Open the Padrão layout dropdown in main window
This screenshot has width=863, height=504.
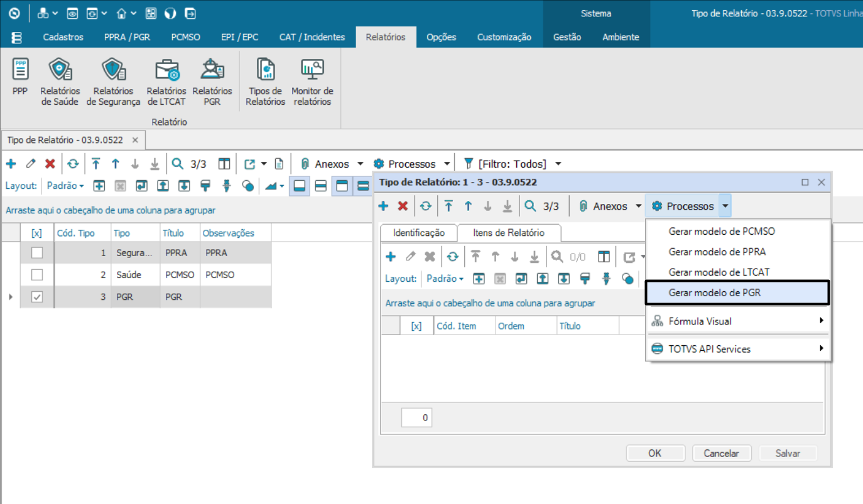(66, 186)
